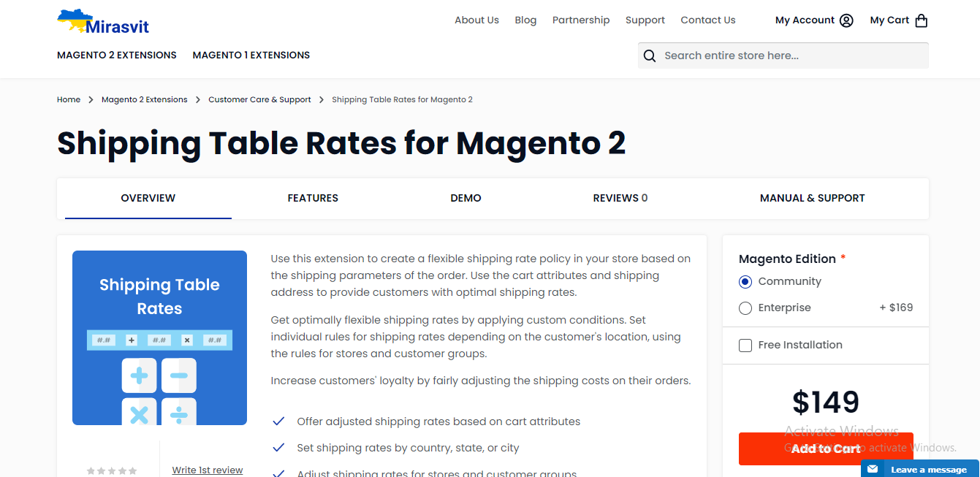Switch to the Features tab
This screenshot has width=980, height=477.
coord(313,198)
